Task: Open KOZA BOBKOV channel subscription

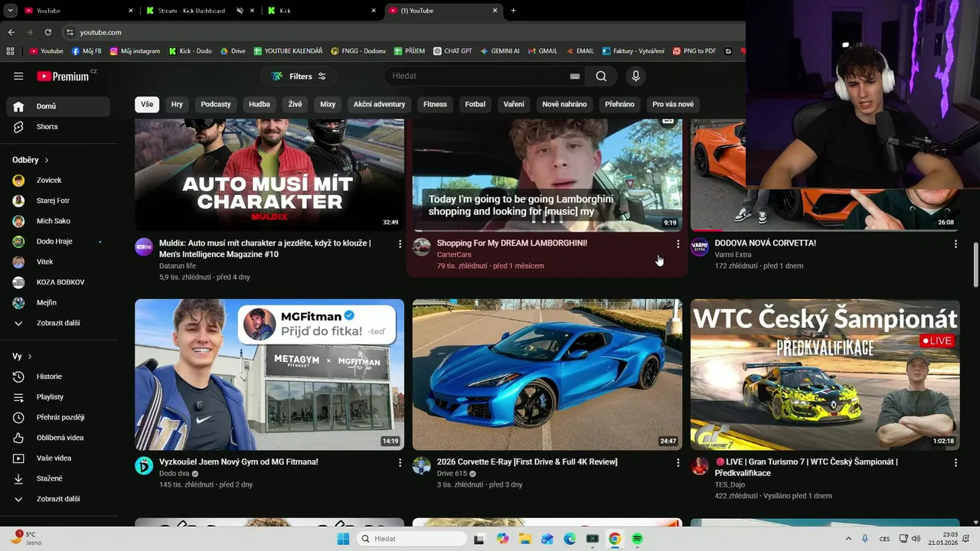Action: pos(58,282)
